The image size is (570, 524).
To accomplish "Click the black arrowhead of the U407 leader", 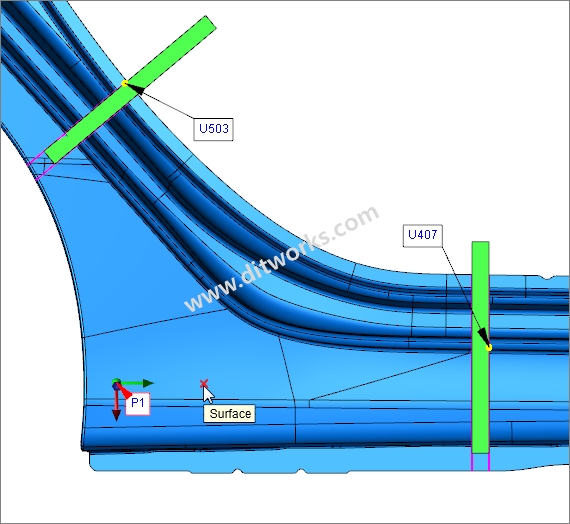I will [x=483, y=336].
